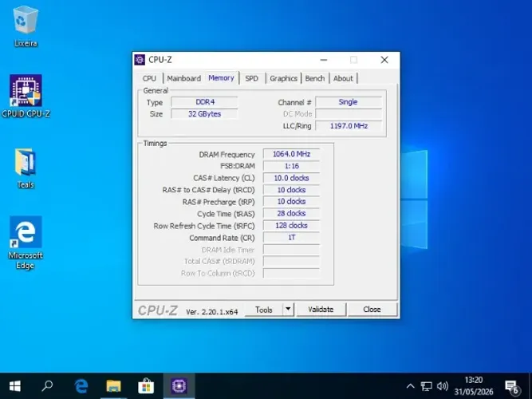Open the Lixeira recycle bin icon
The width and height of the screenshot is (532, 399).
[26, 26]
